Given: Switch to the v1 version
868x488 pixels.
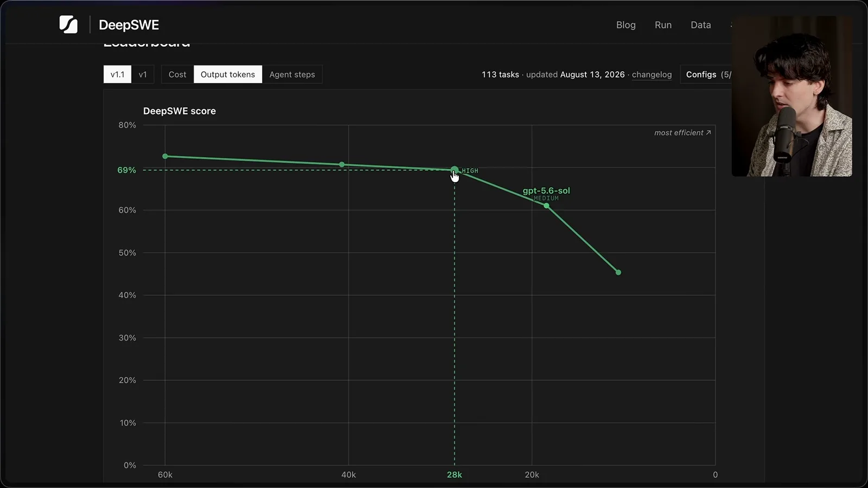Looking at the screenshot, I should click(x=143, y=74).
